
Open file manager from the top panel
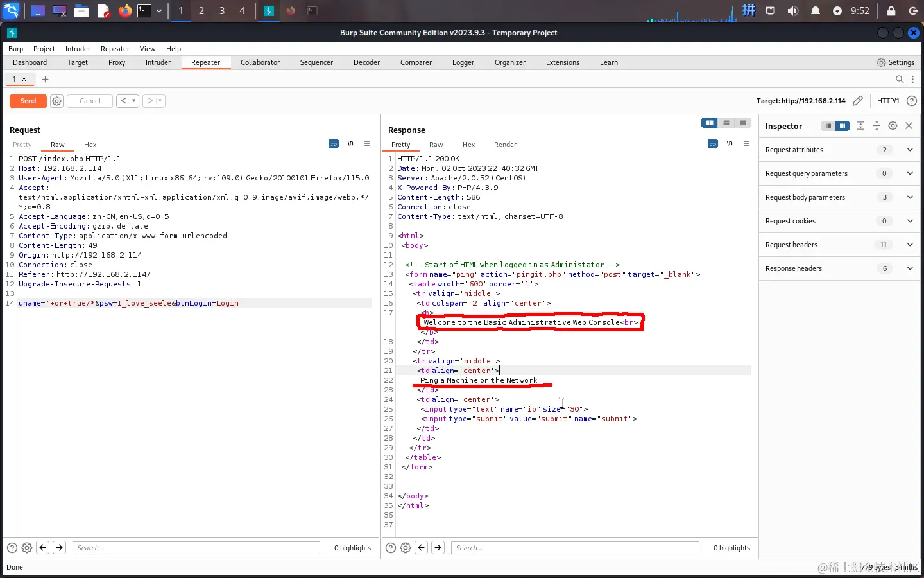coord(81,11)
